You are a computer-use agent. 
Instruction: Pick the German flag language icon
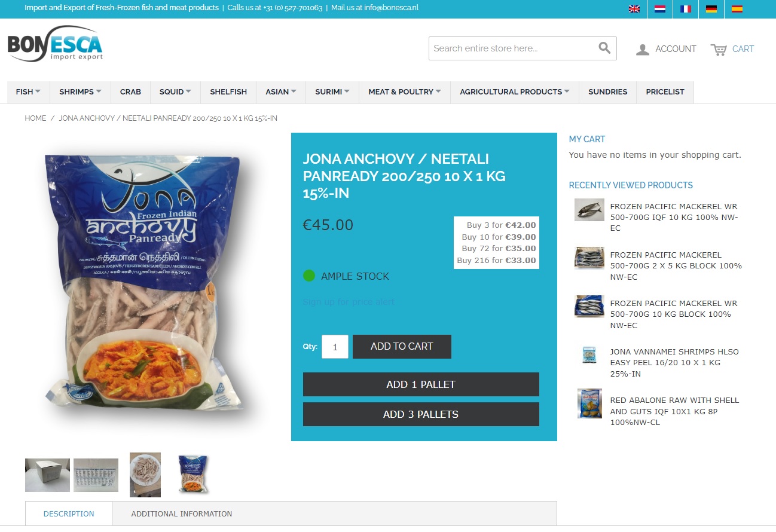(x=711, y=8)
